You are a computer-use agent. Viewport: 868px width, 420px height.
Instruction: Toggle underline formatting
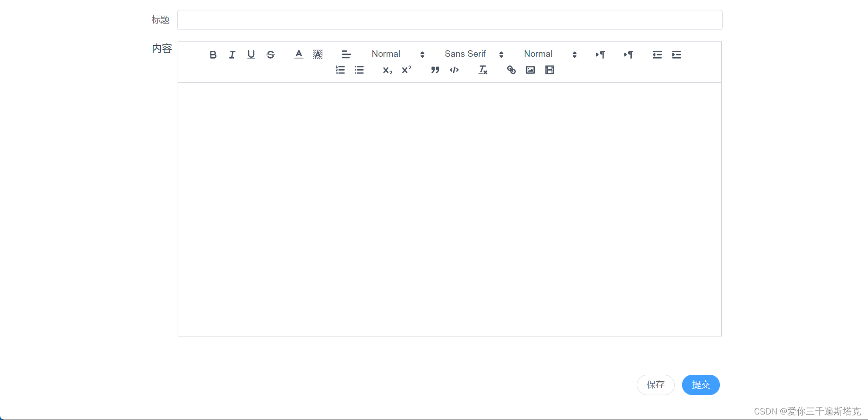coord(251,54)
